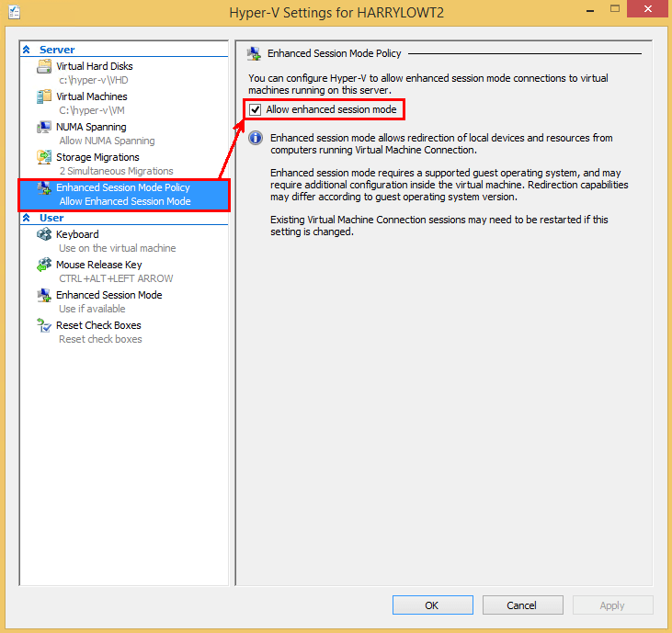This screenshot has height=633, width=672.
Task: Click the 2 Simultaneous Migrations subtext
Action: coord(116,171)
